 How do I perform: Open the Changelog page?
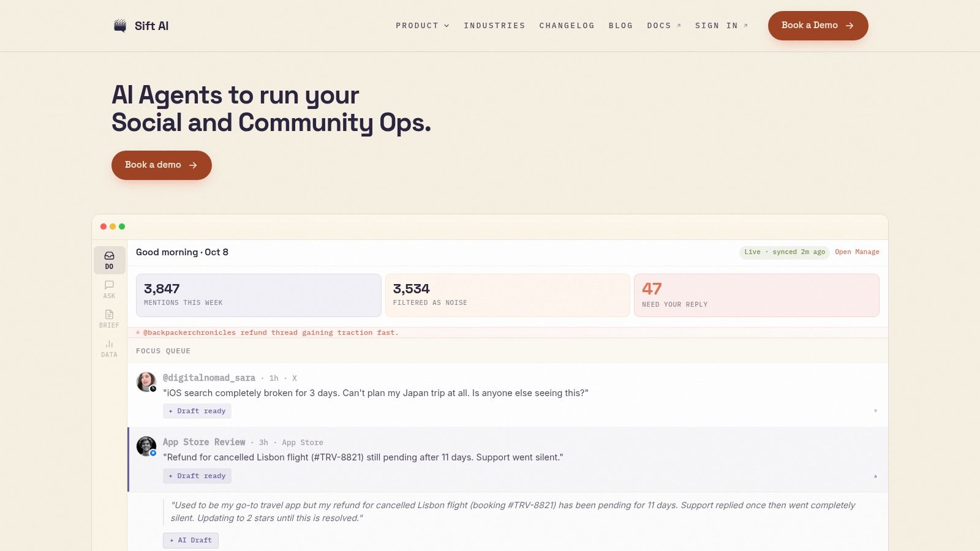click(x=567, y=26)
